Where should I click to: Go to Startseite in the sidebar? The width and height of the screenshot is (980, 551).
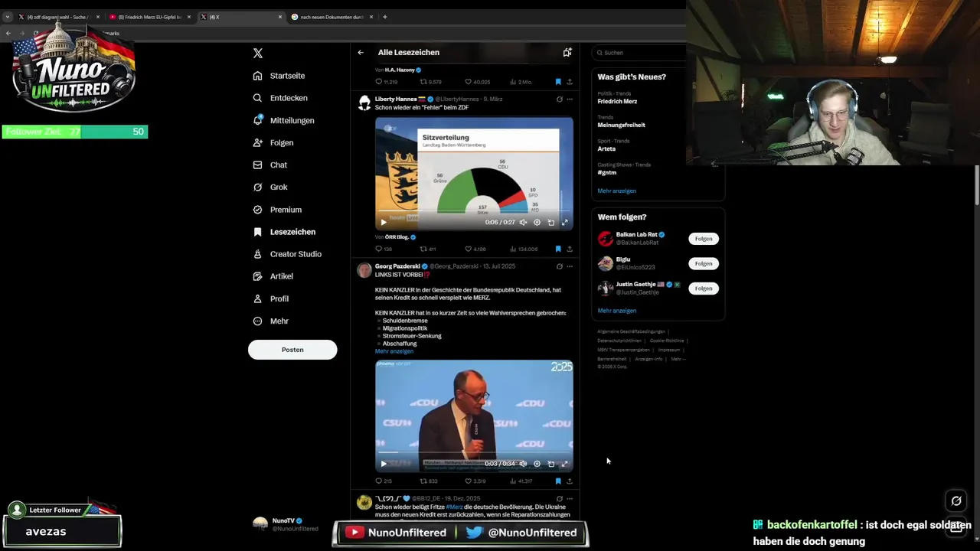coord(279,76)
